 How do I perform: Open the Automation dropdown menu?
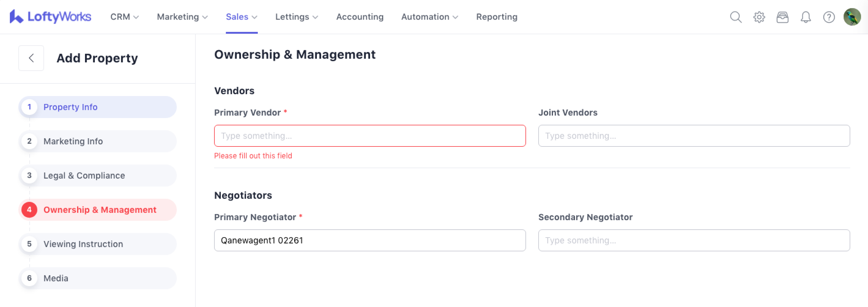pos(429,17)
